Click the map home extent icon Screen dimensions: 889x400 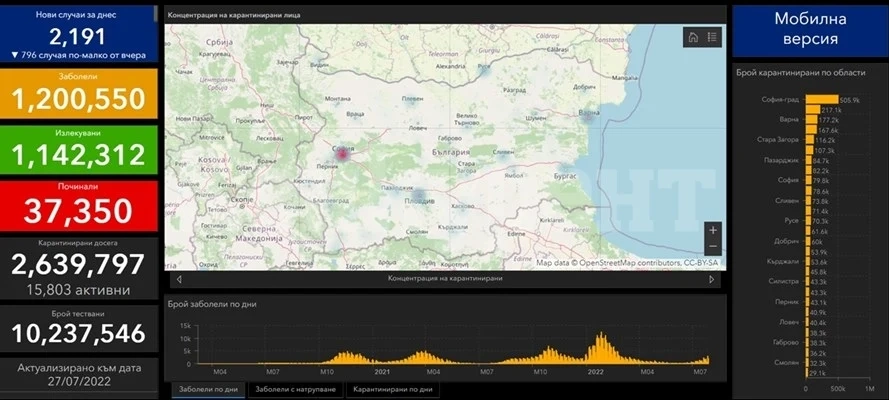pos(693,38)
